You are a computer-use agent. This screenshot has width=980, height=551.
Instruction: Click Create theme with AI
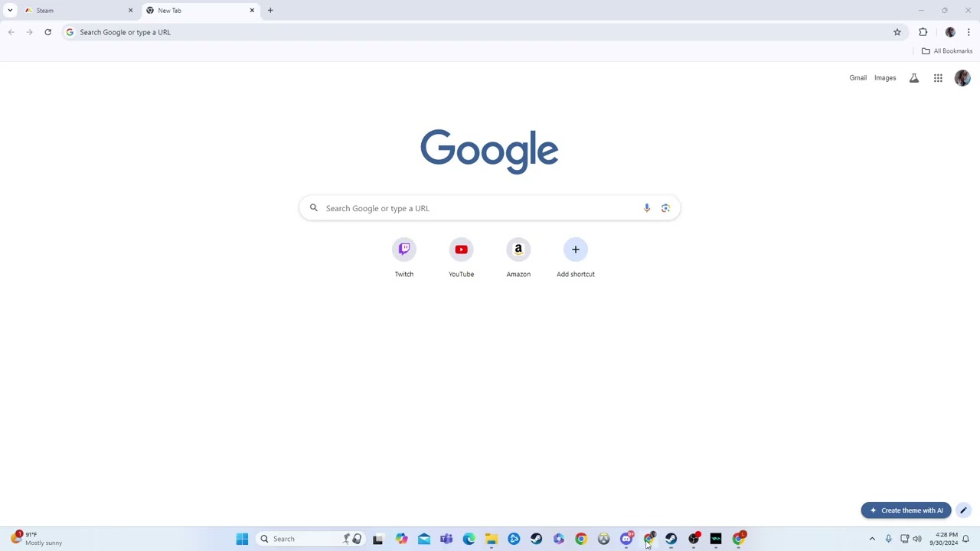pyautogui.click(x=906, y=510)
